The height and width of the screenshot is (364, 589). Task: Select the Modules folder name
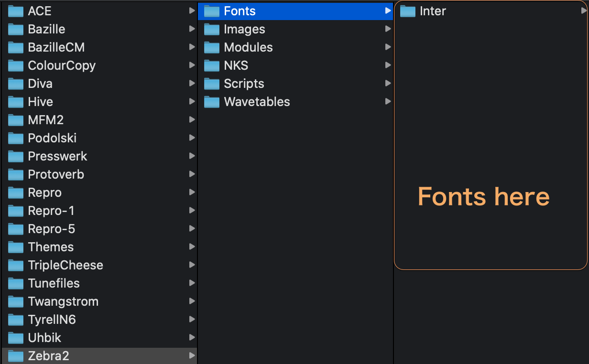(x=248, y=47)
